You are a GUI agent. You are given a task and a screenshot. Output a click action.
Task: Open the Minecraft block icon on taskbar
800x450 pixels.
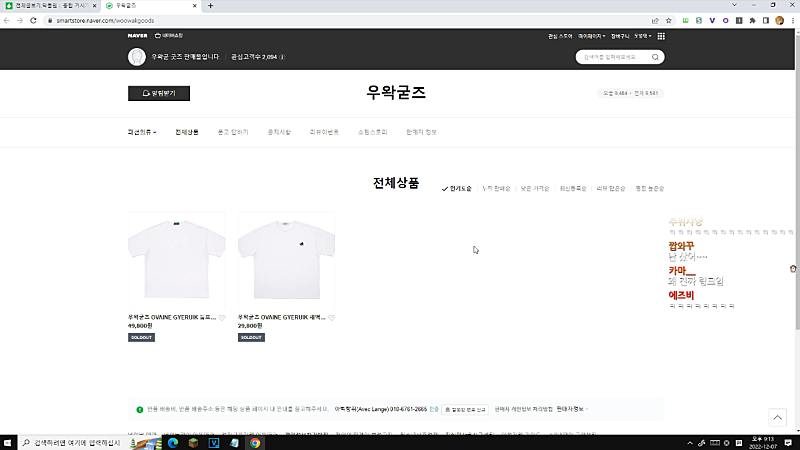193,443
